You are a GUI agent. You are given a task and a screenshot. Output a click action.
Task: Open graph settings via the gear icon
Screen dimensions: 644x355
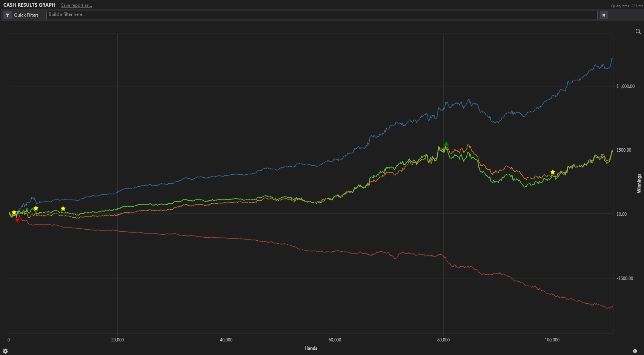(5, 351)
